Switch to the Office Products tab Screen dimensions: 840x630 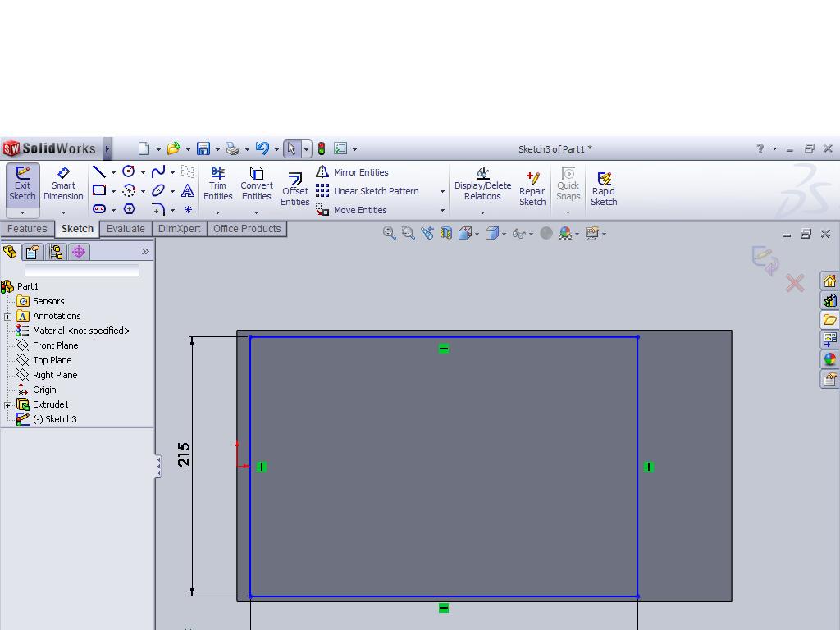[247, 229]
